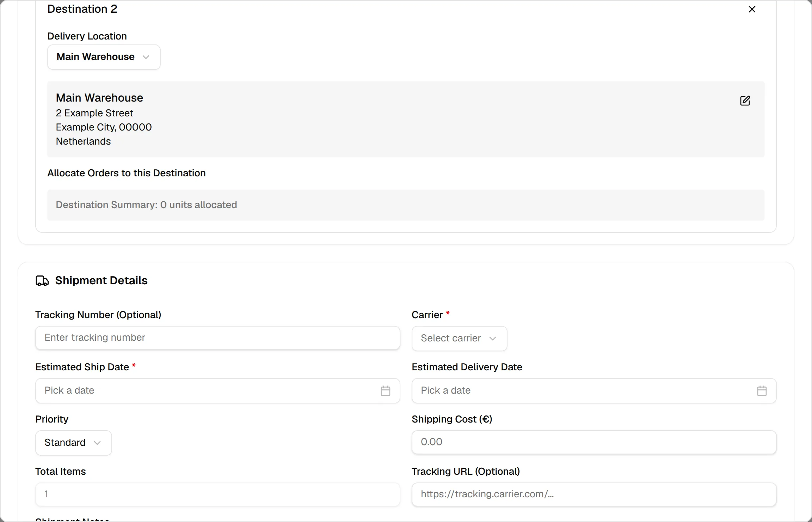Change the Priority from Standard

click(73, 443)
